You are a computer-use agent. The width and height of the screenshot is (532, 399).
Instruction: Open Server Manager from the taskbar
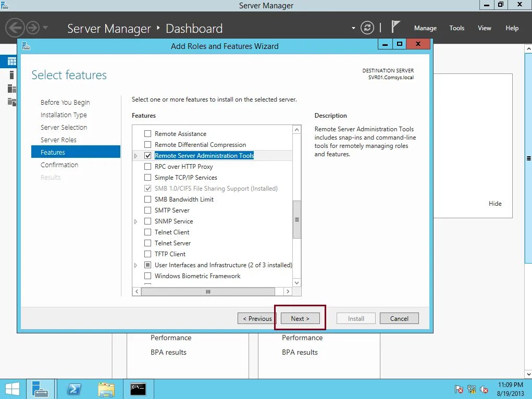[40, 389]
